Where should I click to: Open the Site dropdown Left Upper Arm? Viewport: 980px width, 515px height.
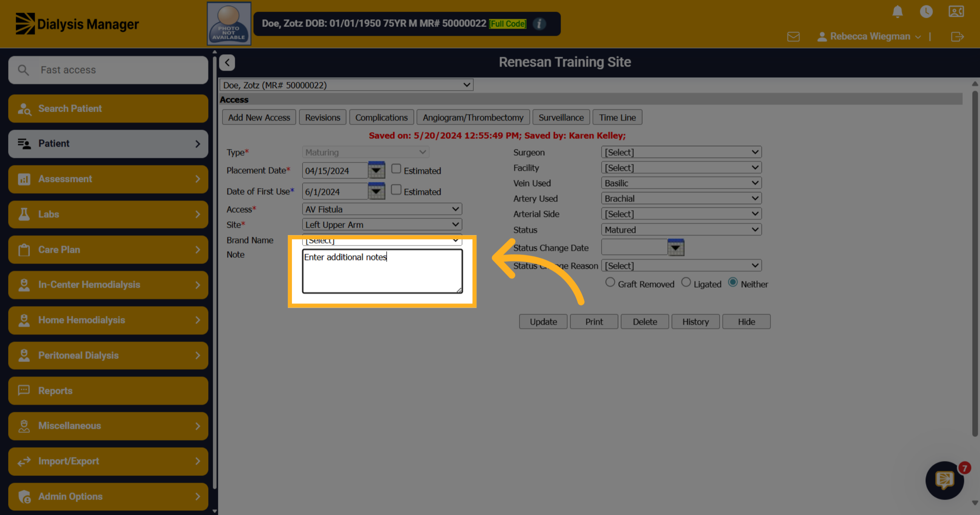[382, 225]
